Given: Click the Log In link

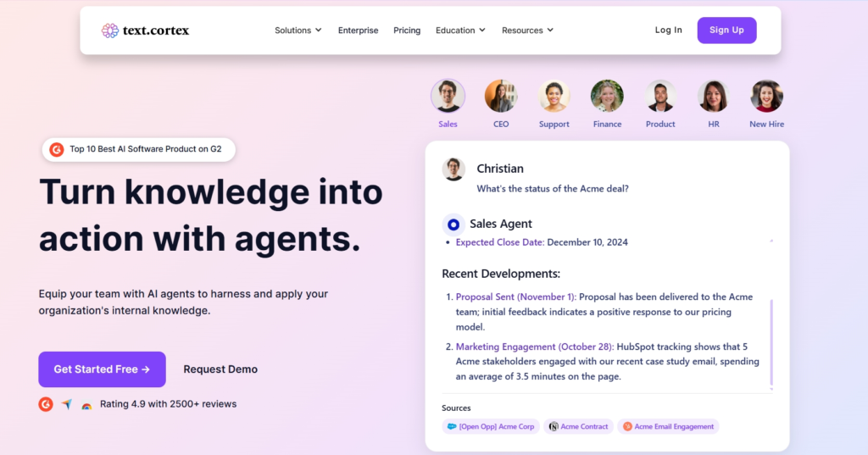Looking at the screenshot, I should pos(668,30).
